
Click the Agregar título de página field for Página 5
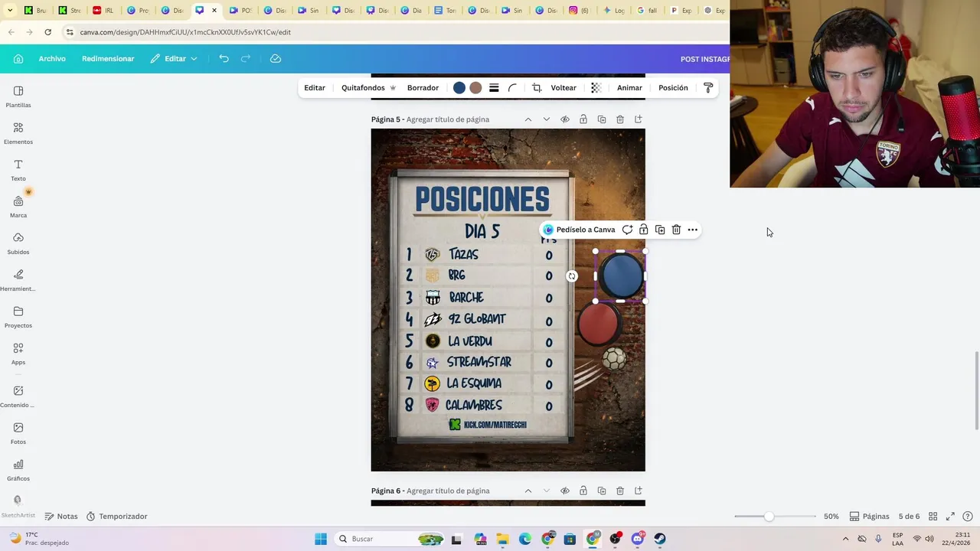tap(448, 119)
